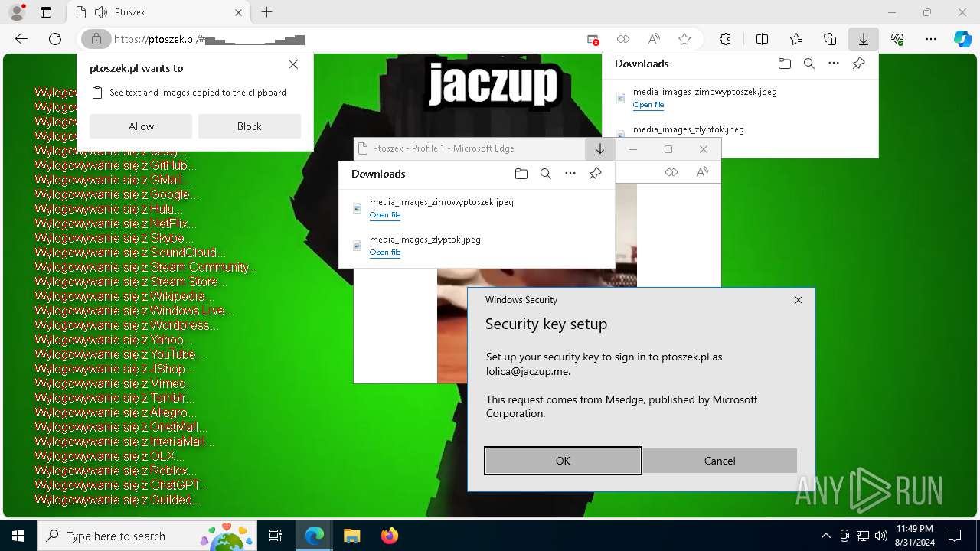Open the Collections icon
Image resolution: width=980 pixels, height=551 pixels.
830,39
